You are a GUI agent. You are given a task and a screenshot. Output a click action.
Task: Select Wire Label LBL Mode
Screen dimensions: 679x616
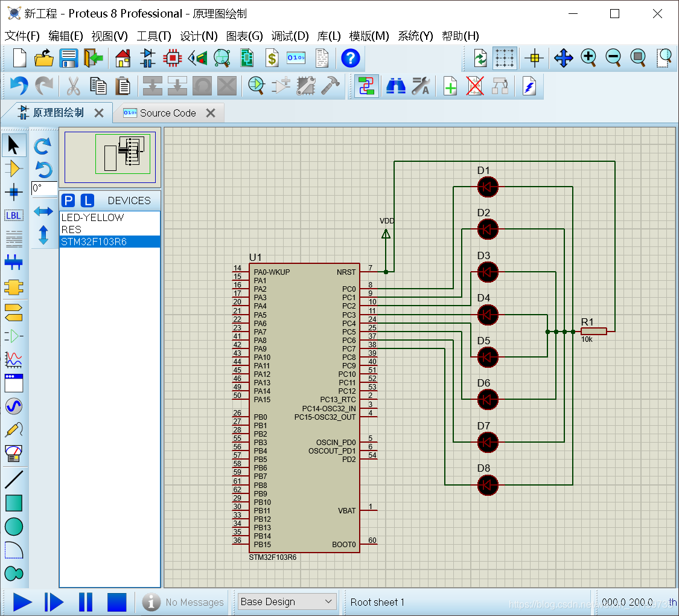point(14,215)
